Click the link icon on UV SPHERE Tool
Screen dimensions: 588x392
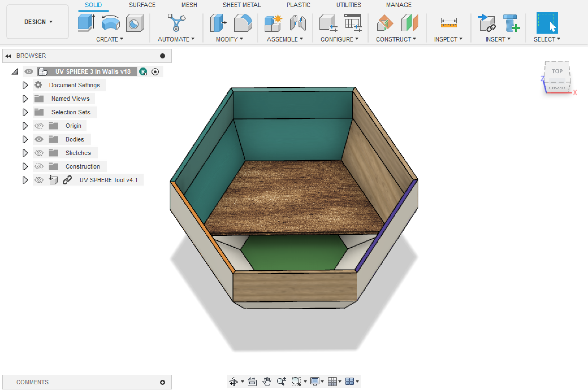coord(67,180)
